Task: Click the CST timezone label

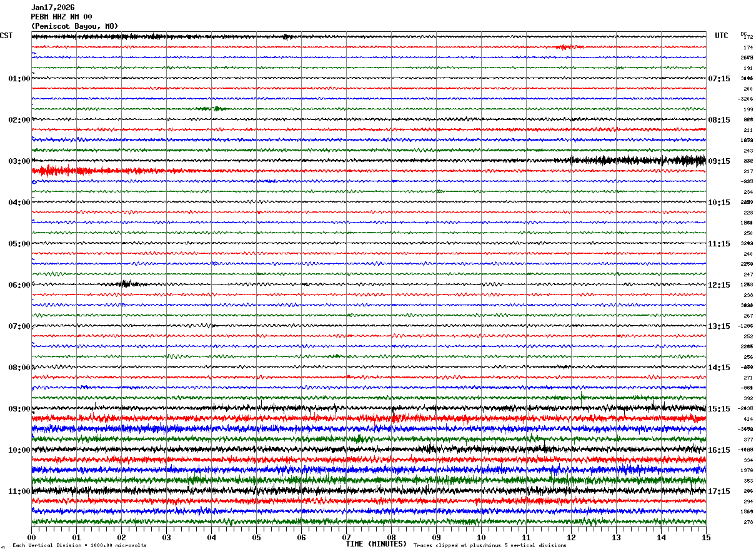Action: pos(6,36)
